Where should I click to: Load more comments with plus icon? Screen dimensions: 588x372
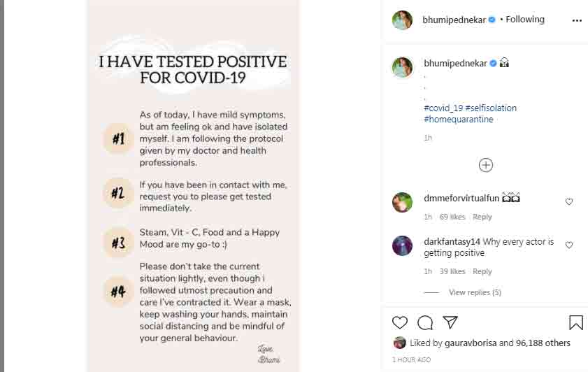coord(486,165)
